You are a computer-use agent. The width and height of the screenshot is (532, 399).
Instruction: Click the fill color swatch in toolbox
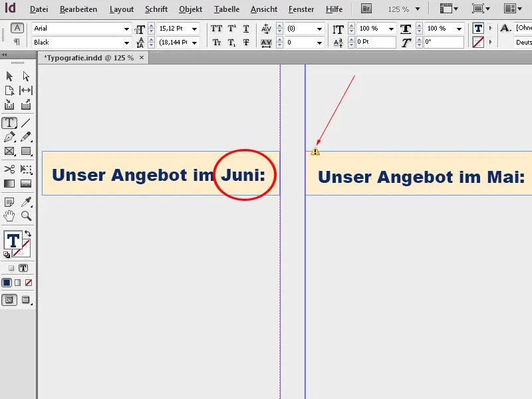(x=13, y=241)
